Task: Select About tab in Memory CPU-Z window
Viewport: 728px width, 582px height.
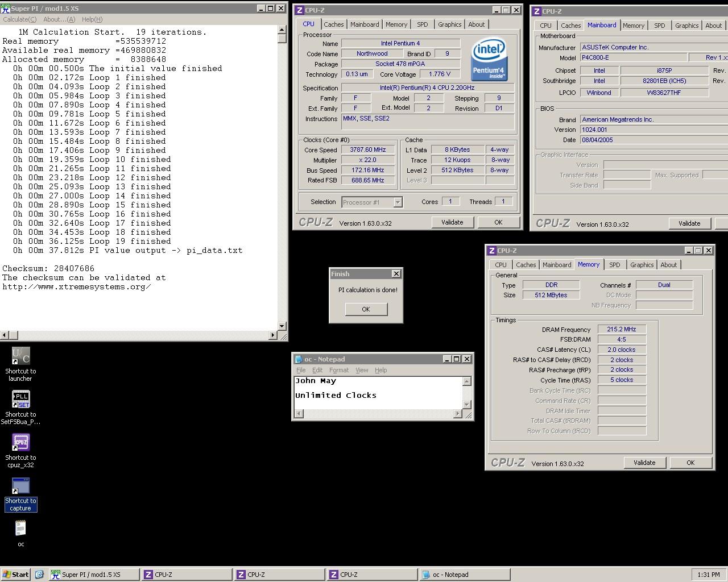Action: 669,265
